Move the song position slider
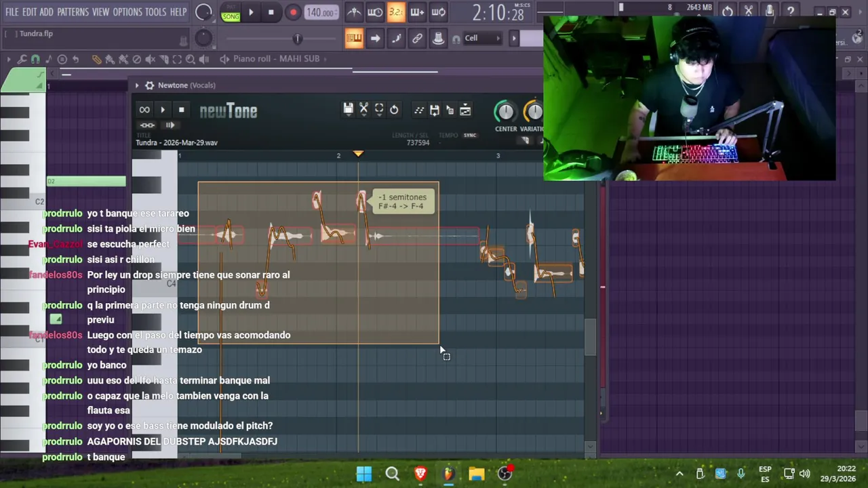 297,38
